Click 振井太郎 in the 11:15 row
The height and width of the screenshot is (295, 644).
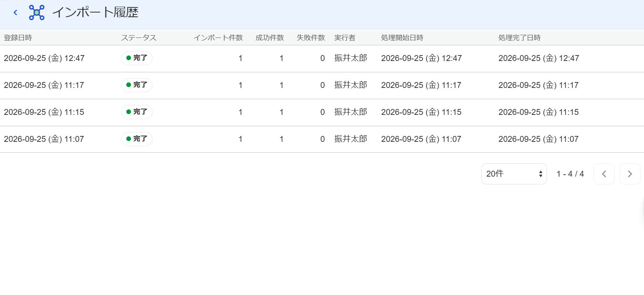click(x=351, y=112)
